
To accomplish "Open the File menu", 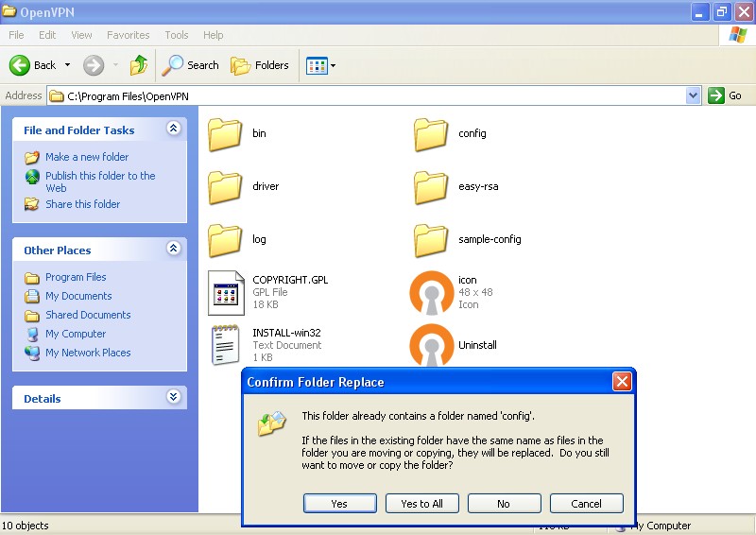I will tap(16, 35).
